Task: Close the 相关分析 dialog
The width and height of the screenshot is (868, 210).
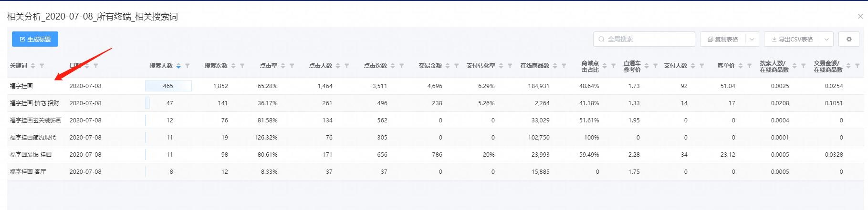Action: pyautogui.click(x=860, y=16)
